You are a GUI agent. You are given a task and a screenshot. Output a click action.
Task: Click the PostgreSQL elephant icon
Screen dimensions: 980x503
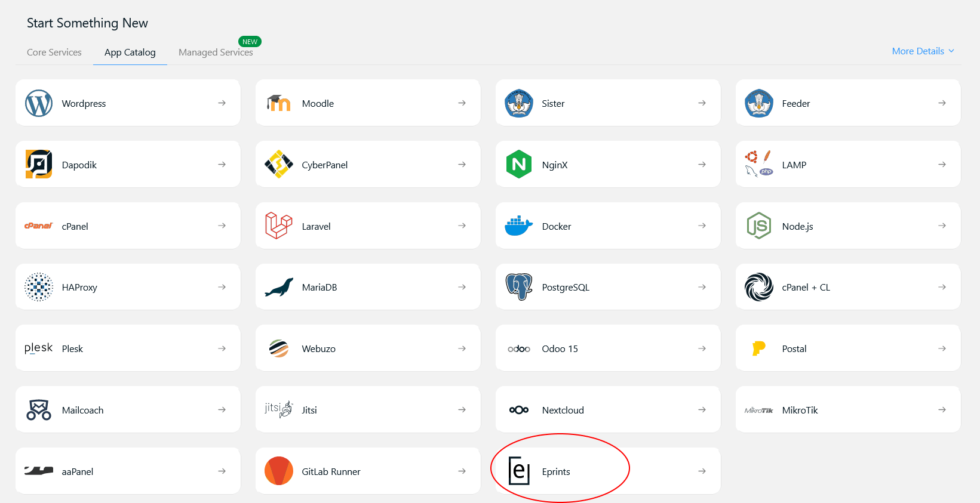pos(518,287)
